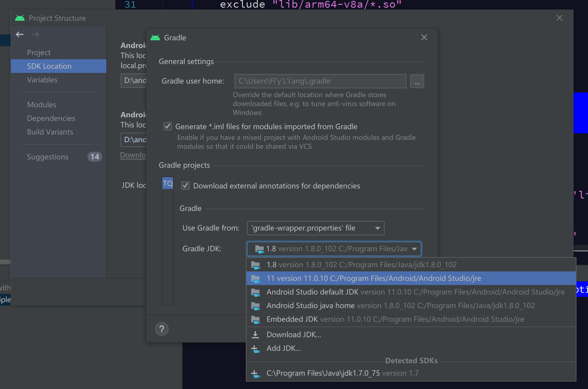Open Variables section in the sidebar
This screenshot has width=588, height=389.
click(x=59, y=80)
